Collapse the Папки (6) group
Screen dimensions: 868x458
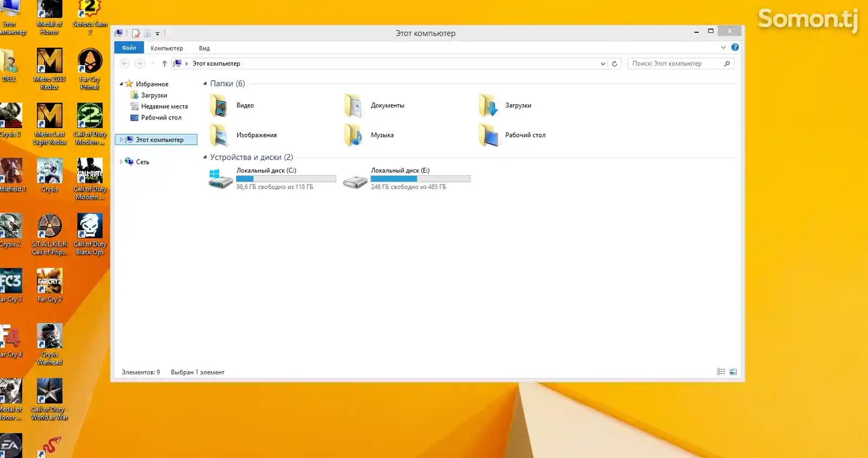pyautogui.click(x=205, y=84)
